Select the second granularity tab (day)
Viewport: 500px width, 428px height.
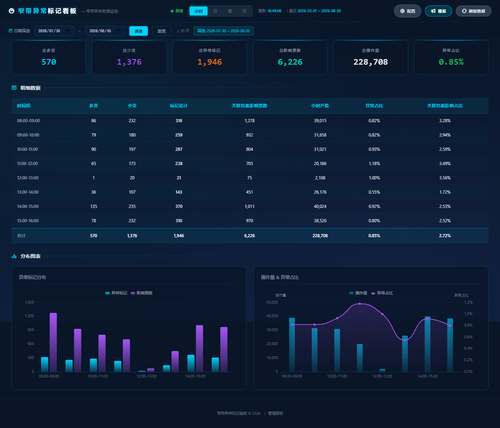215,11
